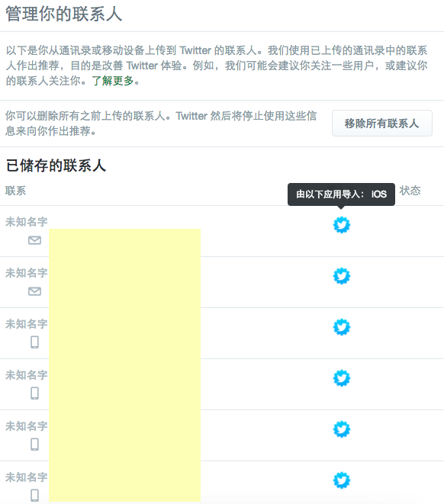The image size is (444, 504).
Task: Click the third contact's phone icon
Action: [x=35, y=342]
